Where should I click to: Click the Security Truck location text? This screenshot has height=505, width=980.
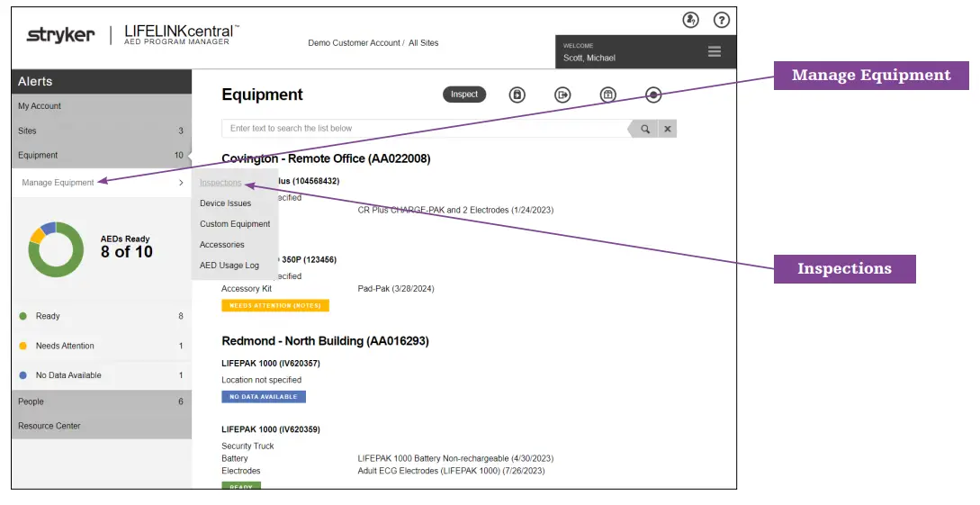247,446
